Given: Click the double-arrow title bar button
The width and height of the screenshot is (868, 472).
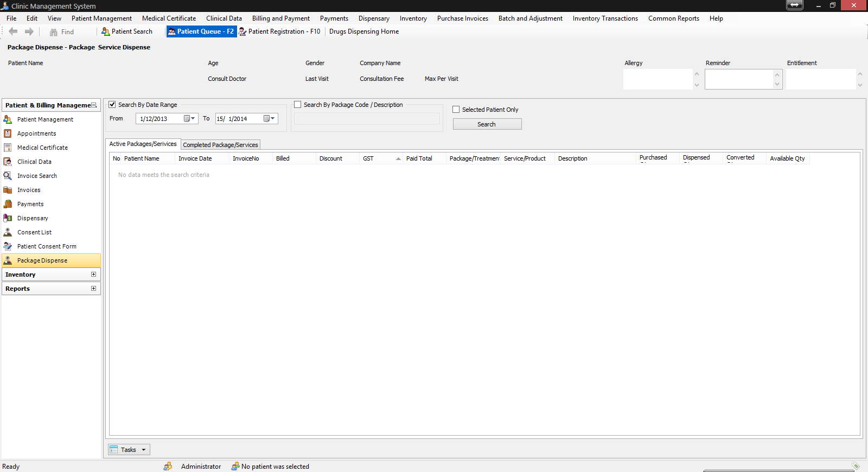Looking at the screenshot, I should click(794, 5).
